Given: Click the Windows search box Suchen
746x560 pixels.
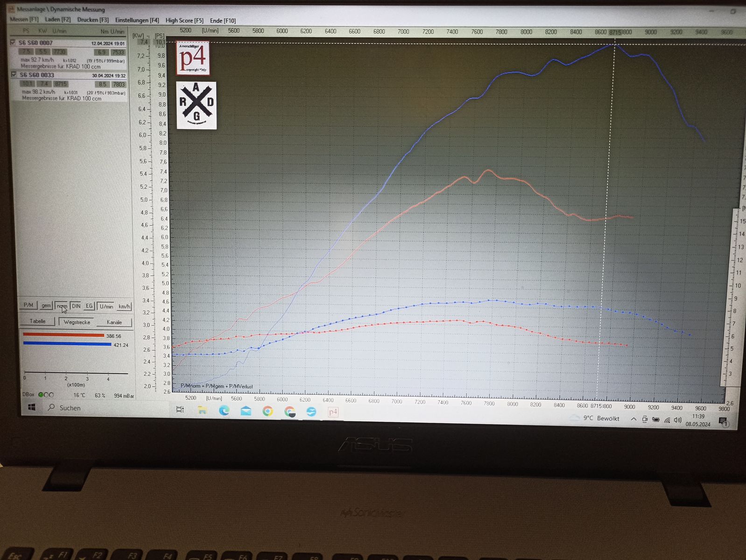Looking at the screenshot, I should [70, 408].
